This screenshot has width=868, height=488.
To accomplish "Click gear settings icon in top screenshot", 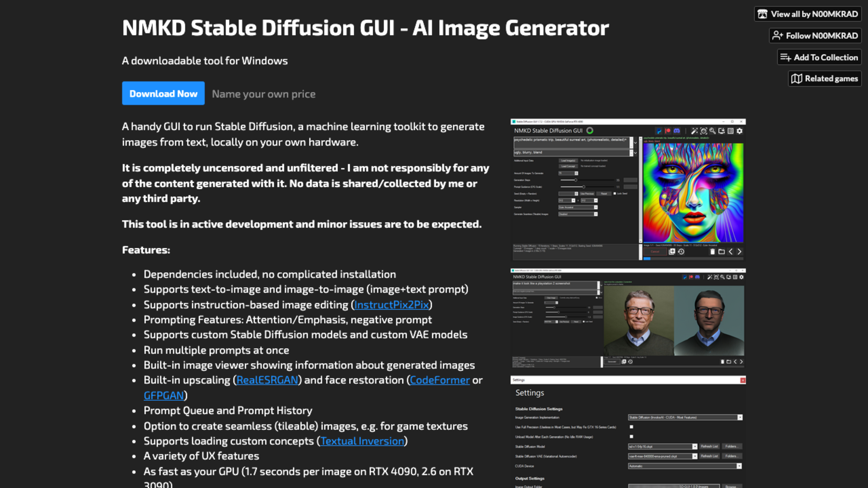I will [739, 131].
